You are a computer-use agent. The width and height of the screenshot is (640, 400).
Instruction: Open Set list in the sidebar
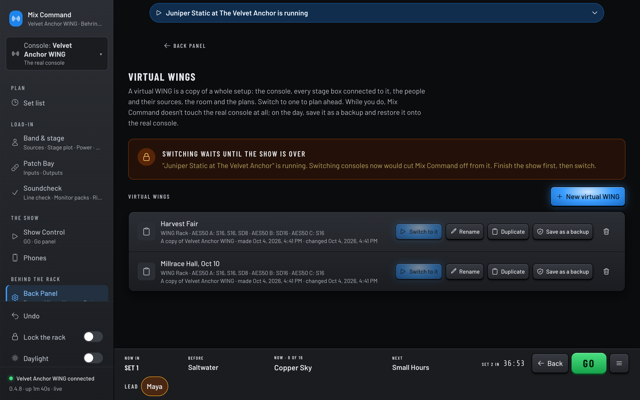[x=57, y=103]
